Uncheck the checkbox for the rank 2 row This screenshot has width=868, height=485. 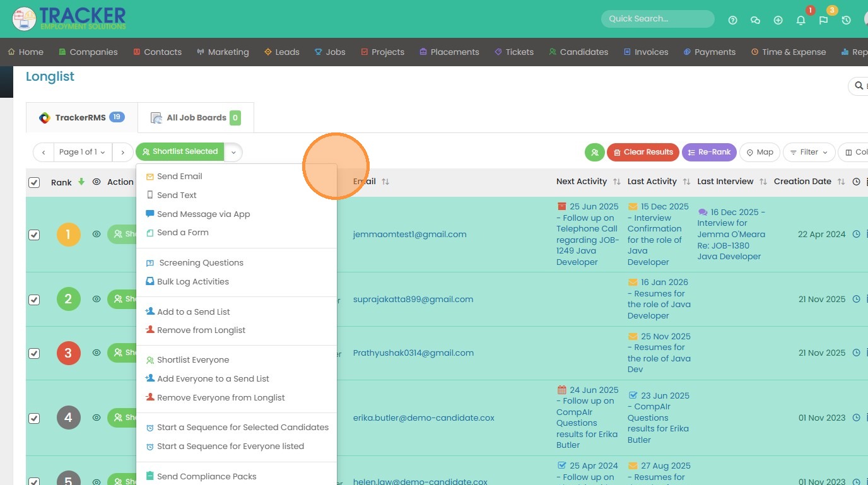(34, 300)
